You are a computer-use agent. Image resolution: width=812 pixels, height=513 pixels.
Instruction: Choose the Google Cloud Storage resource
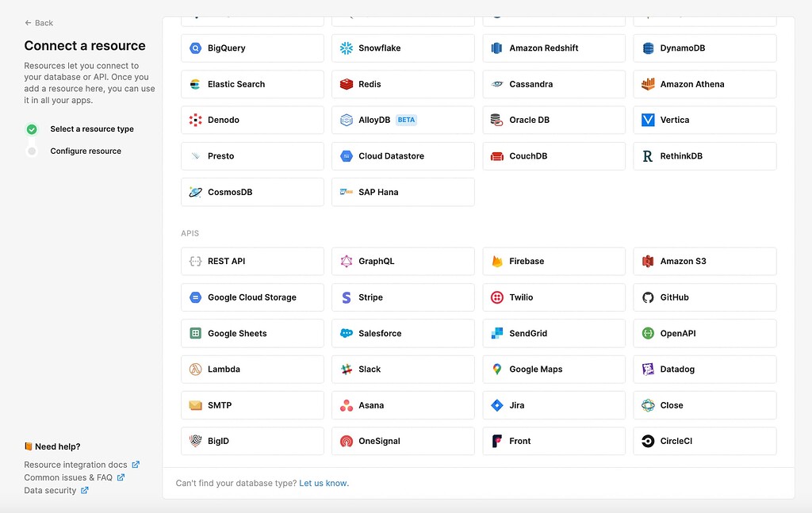252,297
